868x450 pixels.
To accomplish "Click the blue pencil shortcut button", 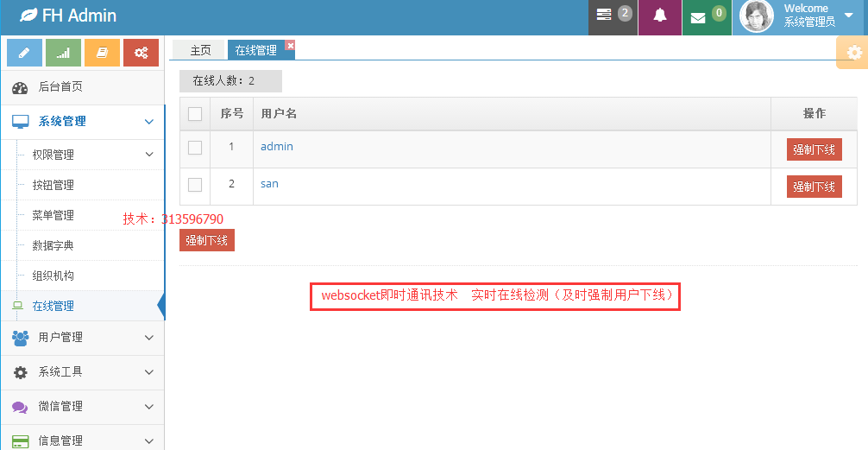I will [24, 53].
